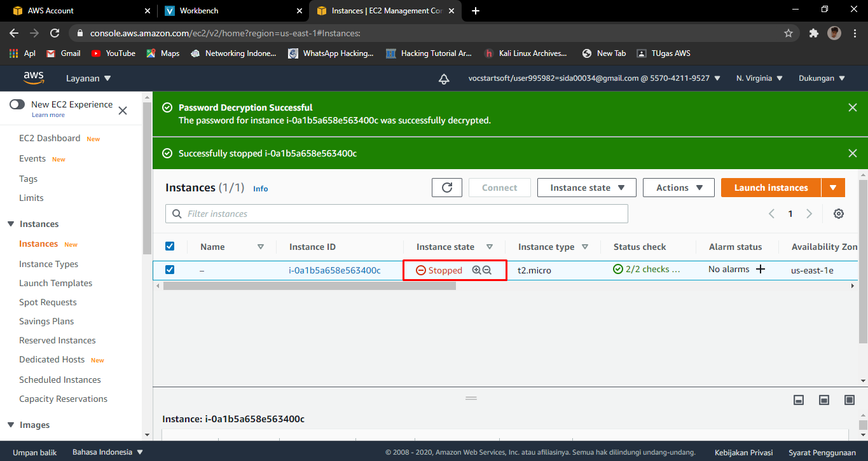The width and height of the screenshot is (868, 461).
Task: Open Reserved Instances in sidebar
Action: click(57, 340)
